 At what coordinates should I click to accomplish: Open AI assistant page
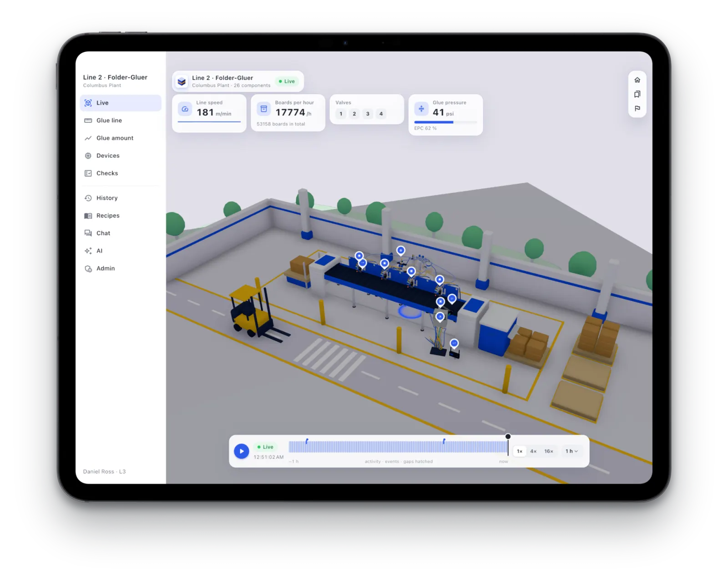(120, 251)
